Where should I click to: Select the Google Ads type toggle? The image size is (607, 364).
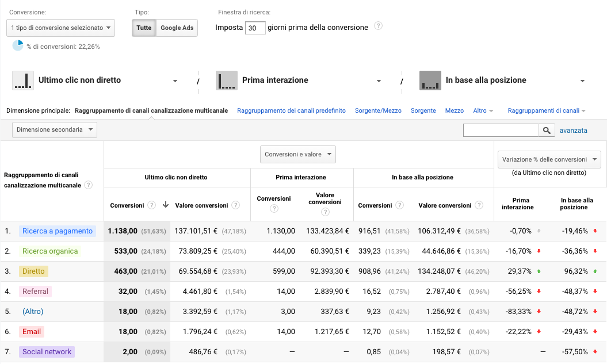point(177,28)
